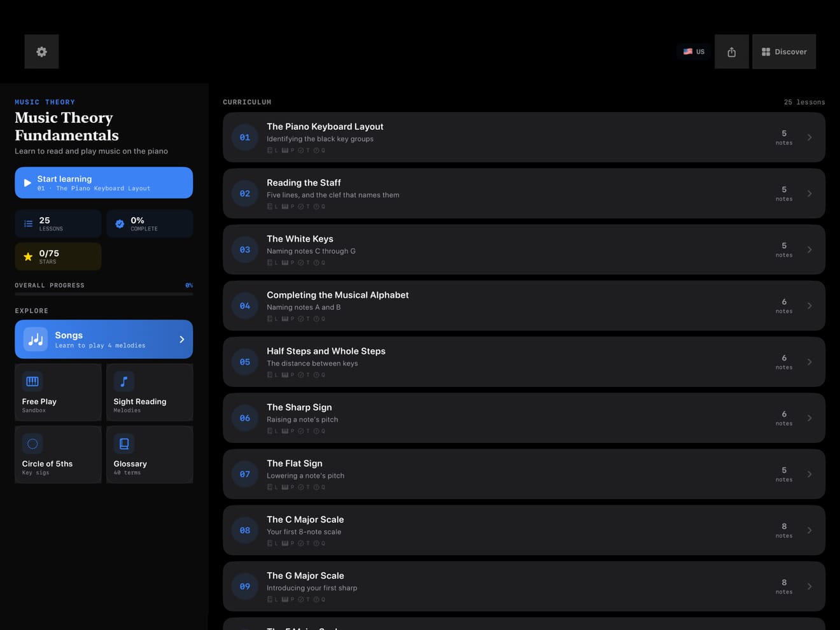Image resolution: width=840 pixels, height=630 pixels.
Task: Change the US language selector
Action: 694,52
